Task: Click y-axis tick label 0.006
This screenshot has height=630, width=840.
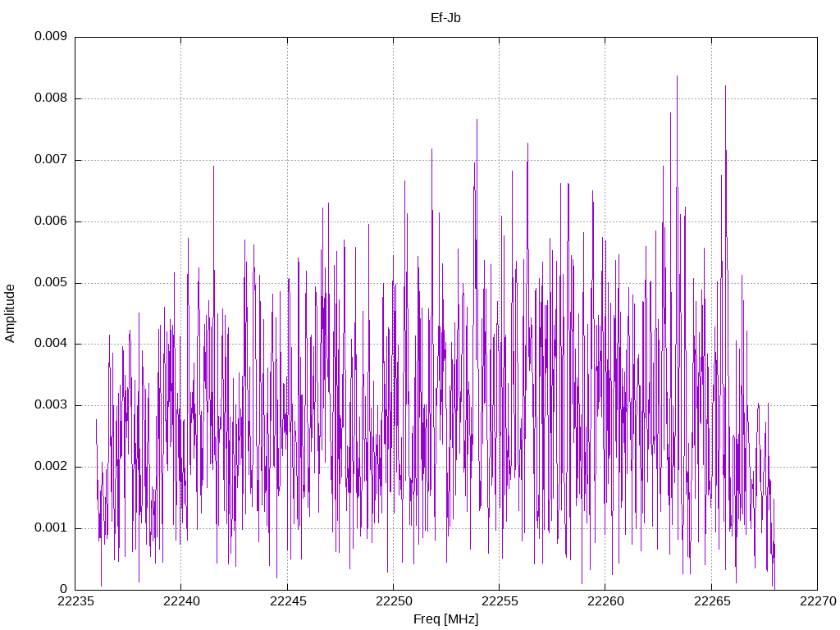Action: click(51, 221)
